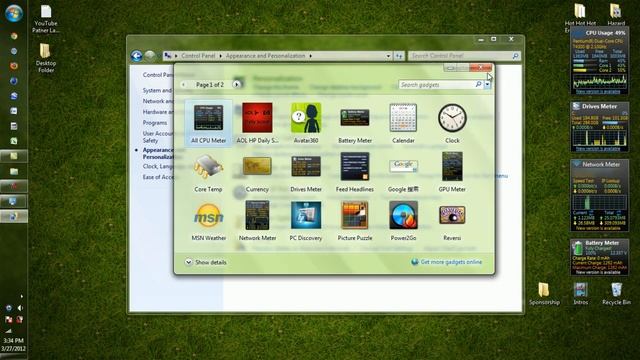Go to previous gadget page

click(x=183, y=84)
